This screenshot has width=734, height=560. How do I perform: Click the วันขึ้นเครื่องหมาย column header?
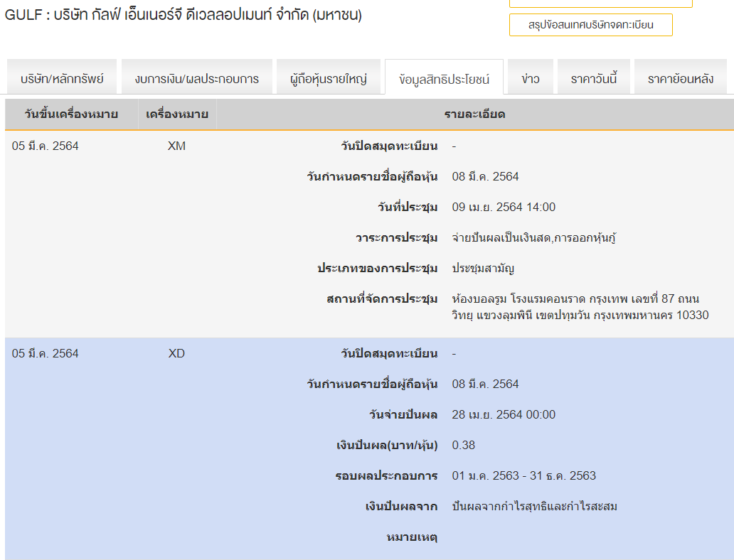coord(71,114)
